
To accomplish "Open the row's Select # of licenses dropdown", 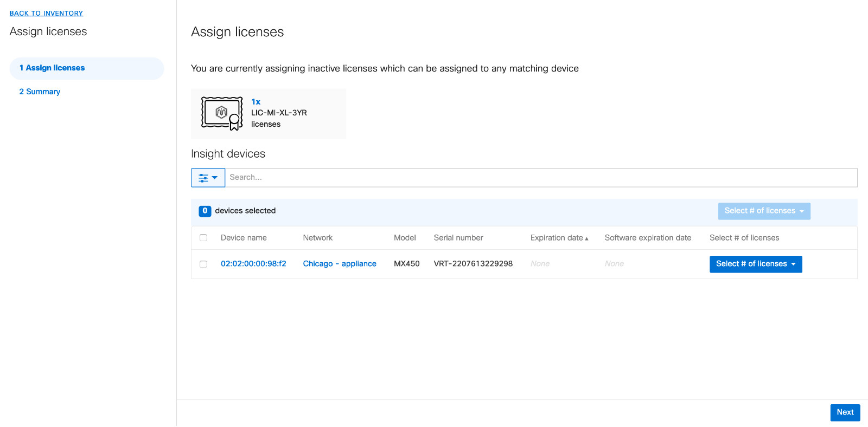I will [x=755, y=264].
